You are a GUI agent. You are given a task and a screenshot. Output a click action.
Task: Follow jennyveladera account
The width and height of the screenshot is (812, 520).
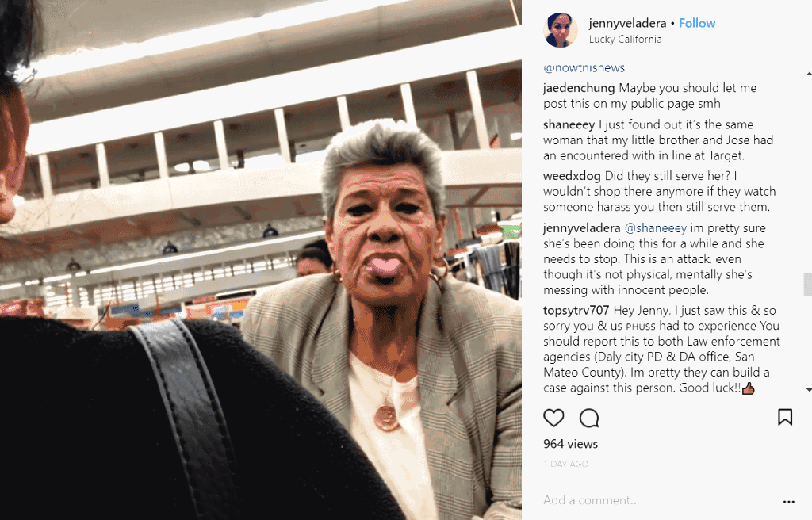(697, 23)
